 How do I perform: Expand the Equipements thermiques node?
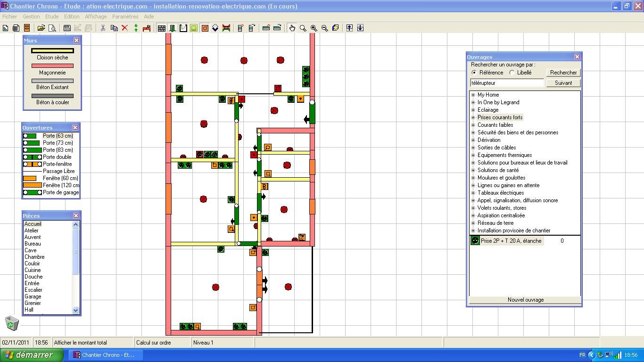tap(473, 155)
